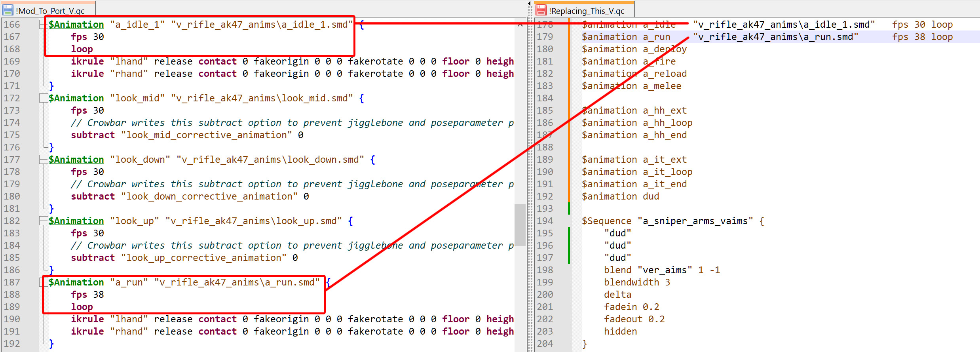Click the red unsaved icon on !Replacing_This_V.qc tab
The width and height of the screenshot is (980, 352).
pos(541,10)
